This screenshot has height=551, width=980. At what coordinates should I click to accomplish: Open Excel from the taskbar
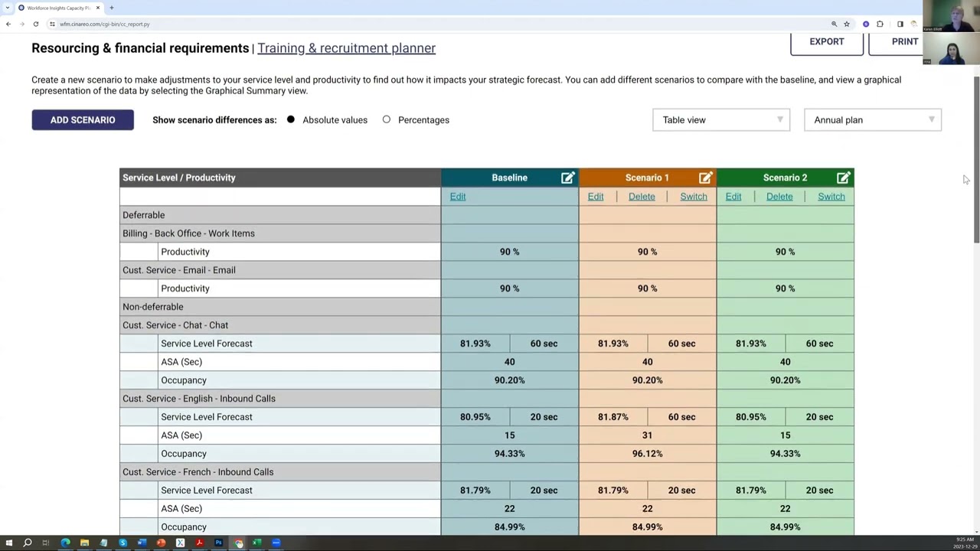tap(256, 543)
